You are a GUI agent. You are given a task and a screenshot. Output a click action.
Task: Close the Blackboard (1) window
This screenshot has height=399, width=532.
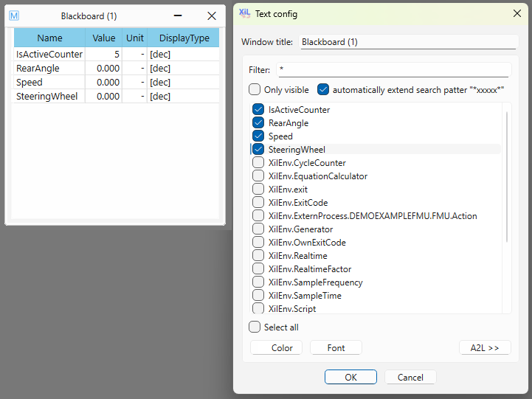212,15
